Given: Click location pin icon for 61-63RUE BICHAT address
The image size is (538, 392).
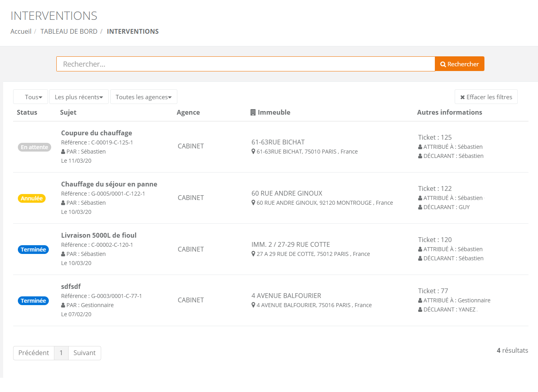Looking at the screenshot, I should (253, 152).
